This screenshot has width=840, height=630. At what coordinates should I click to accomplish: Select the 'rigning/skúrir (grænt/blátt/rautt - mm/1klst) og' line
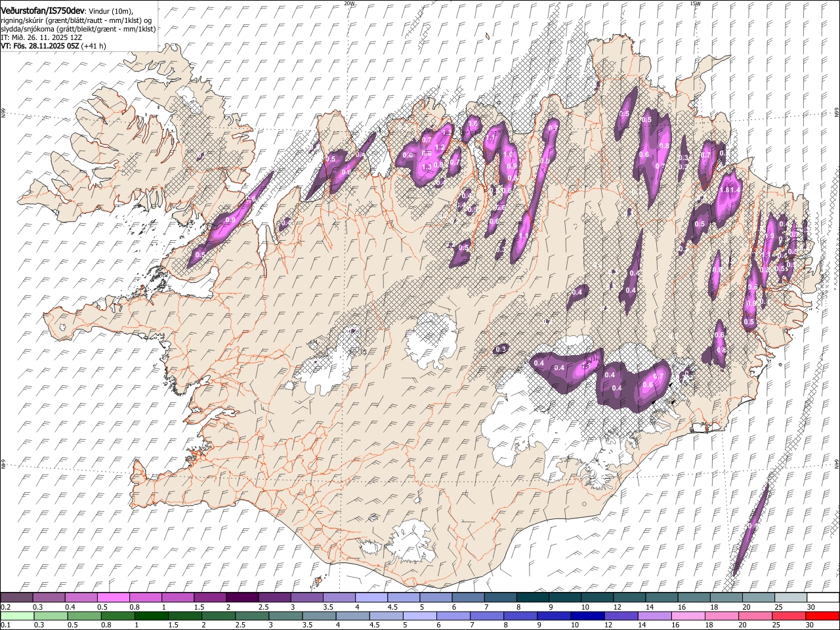(76, 20)
